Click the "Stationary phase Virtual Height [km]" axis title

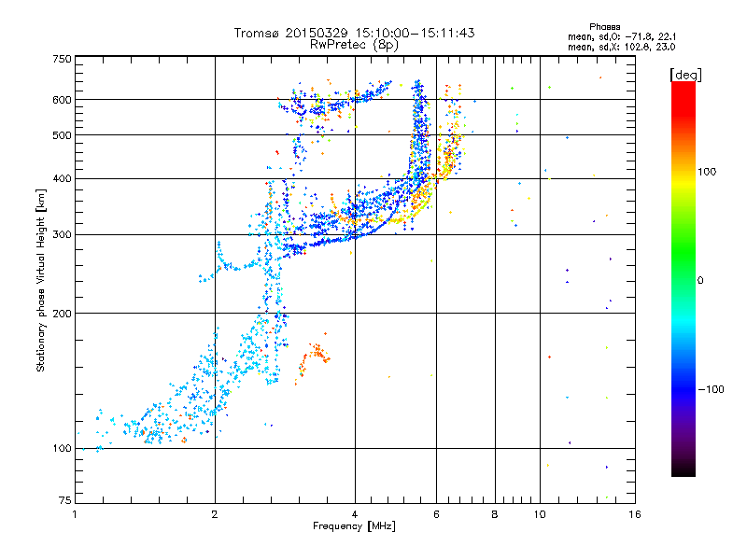coord(41,280)
